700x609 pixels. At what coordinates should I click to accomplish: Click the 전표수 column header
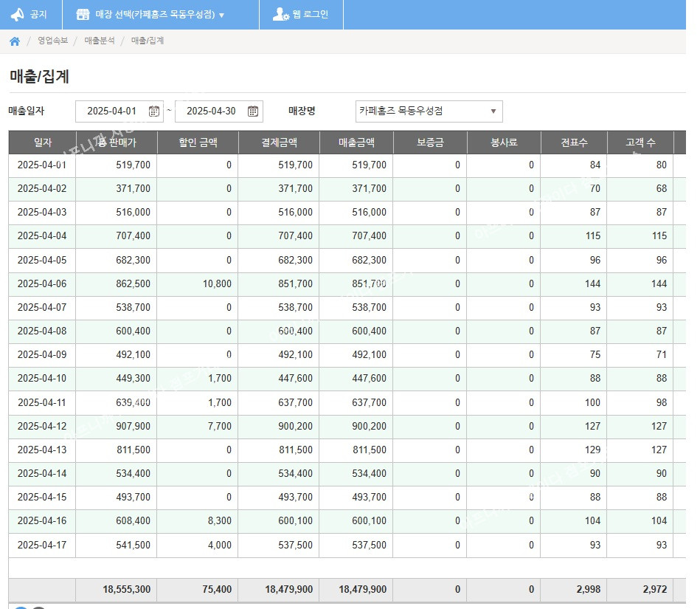(574, 142)
